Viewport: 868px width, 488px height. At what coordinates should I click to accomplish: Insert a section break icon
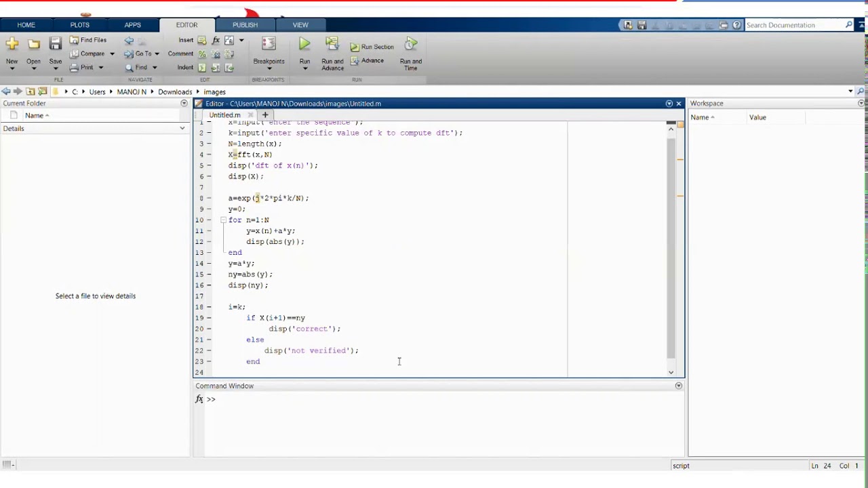click(202, 40)
